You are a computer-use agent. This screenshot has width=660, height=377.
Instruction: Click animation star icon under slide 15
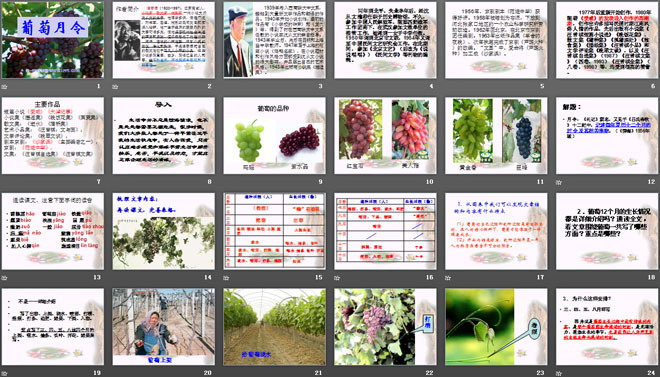pyautogui.click(x=226, y=278)
